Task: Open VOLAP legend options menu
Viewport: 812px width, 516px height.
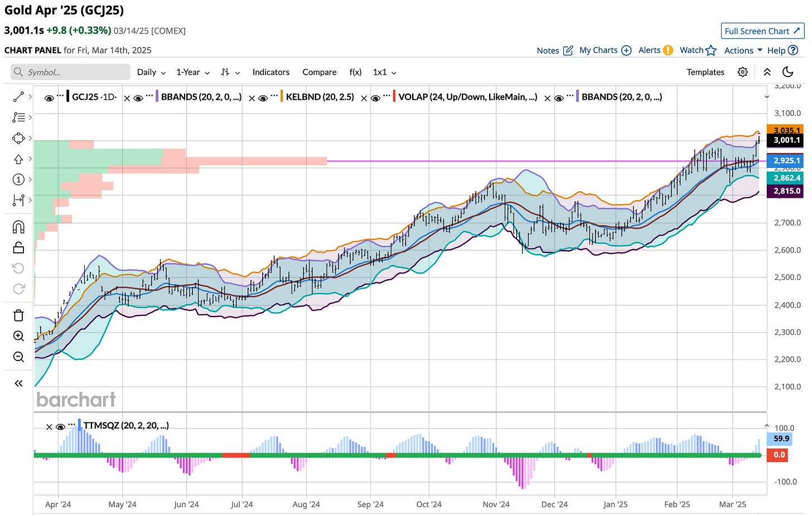Action: click(387, 96)
